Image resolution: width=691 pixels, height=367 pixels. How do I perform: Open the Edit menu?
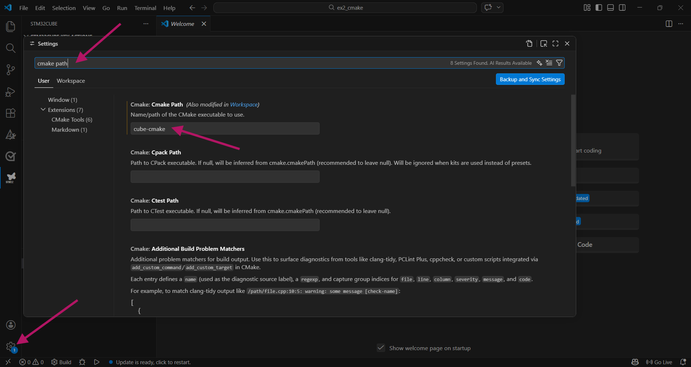coord(40,8)
